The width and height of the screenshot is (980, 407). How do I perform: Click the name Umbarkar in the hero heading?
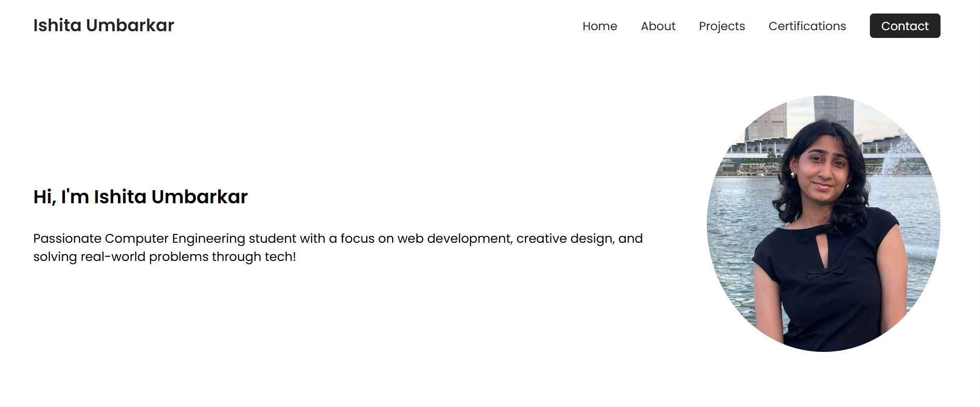click(199, 197)
